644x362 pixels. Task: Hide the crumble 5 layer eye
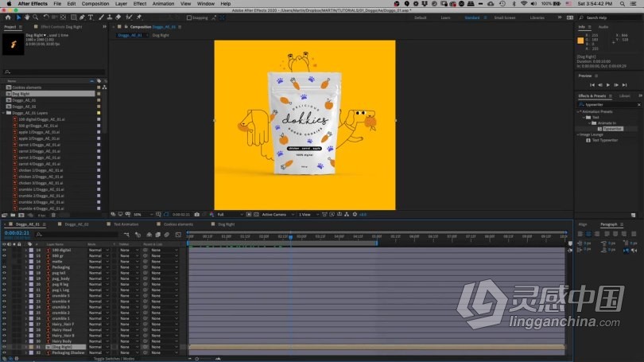4,295
